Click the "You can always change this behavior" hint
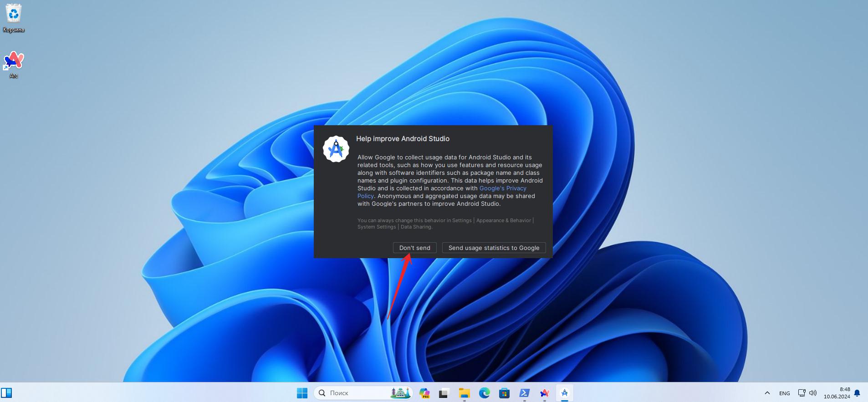The width and height of the screenshot is (868, 402). [x=445, y=224]
